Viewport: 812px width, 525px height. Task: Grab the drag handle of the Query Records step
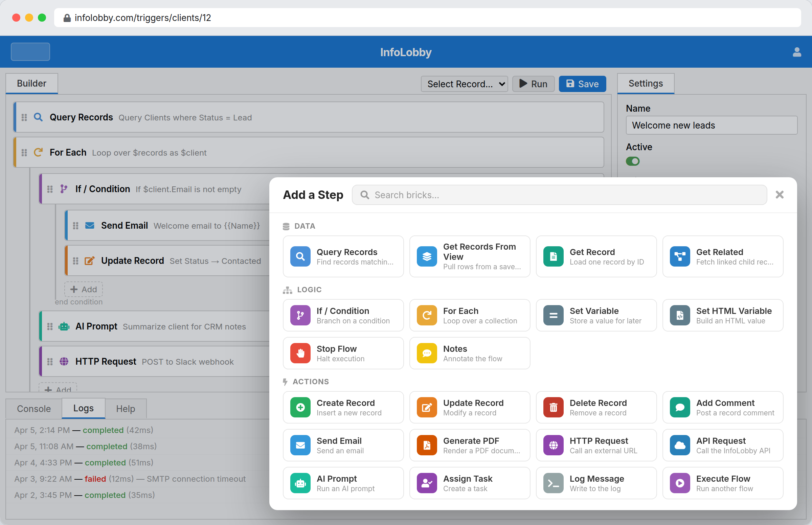(x=24, y=117)
